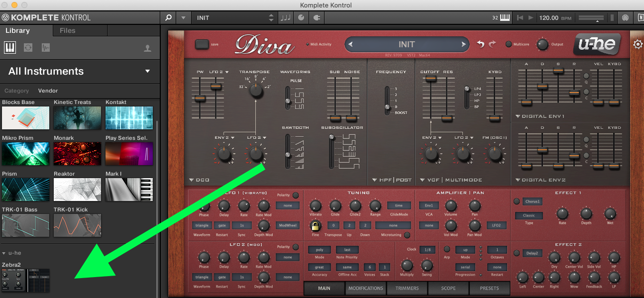This screenshot has height=298, width=644.
Task: Click the MIDI keyboard icon beside 32
Action: (505, 17)
